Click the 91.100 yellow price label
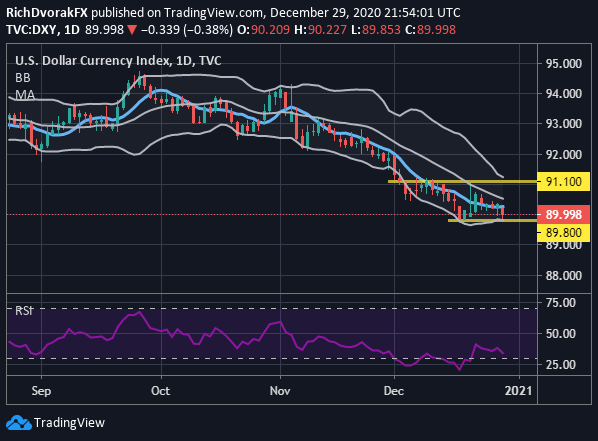The height and width of the screenshot is (441, 598). coord(563,182)
